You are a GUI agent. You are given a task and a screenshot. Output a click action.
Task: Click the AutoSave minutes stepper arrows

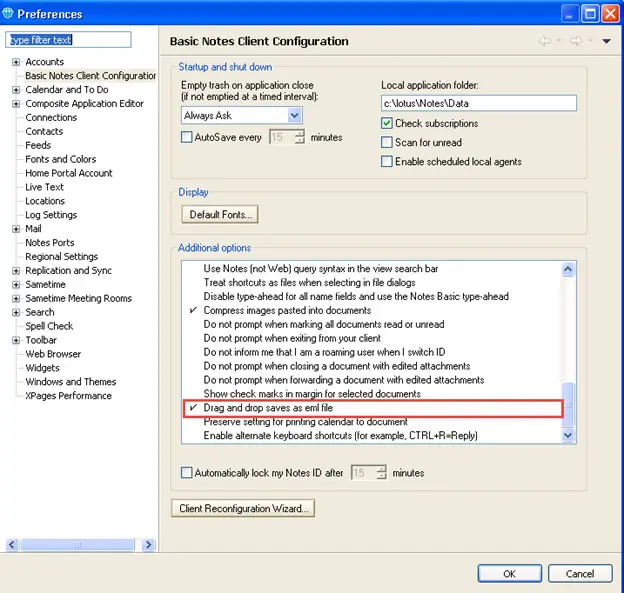pos(299,137)
